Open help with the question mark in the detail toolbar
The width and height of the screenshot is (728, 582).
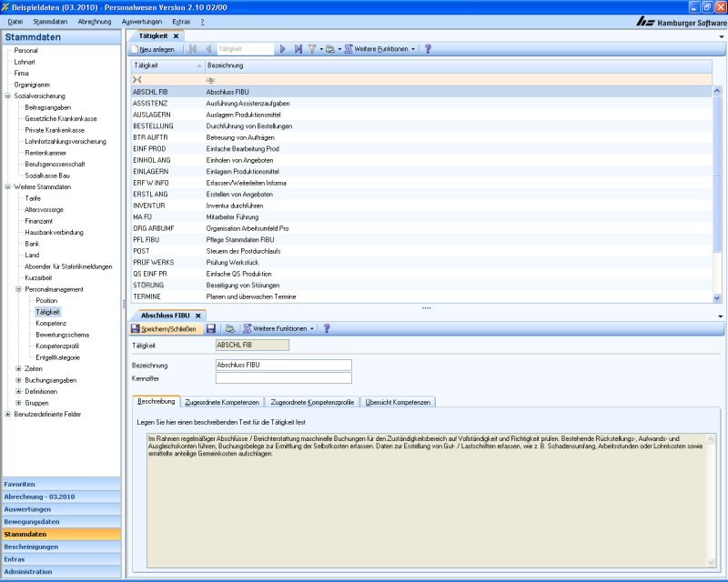pos(327,328)
